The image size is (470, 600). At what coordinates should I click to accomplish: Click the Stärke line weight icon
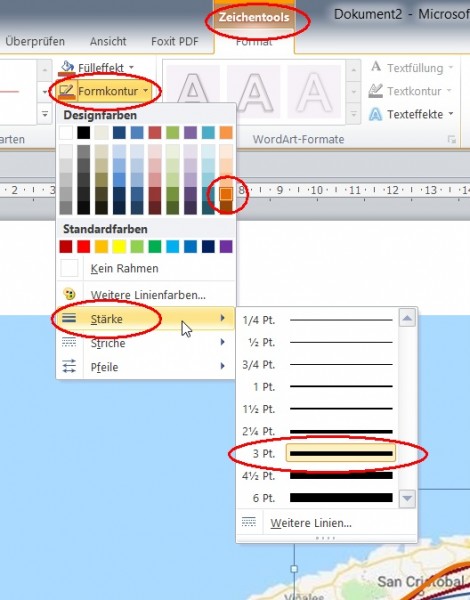(69, 318)
